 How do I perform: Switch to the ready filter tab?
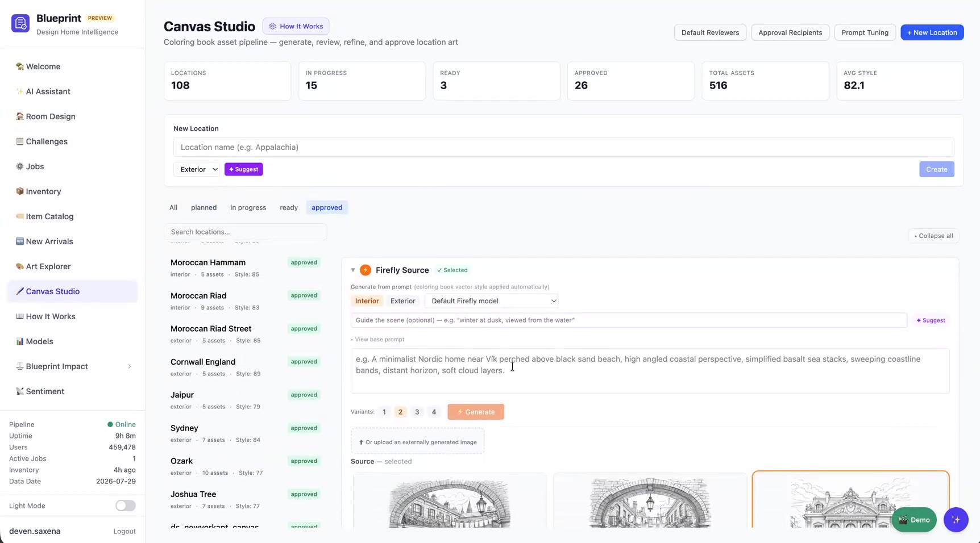289,207
